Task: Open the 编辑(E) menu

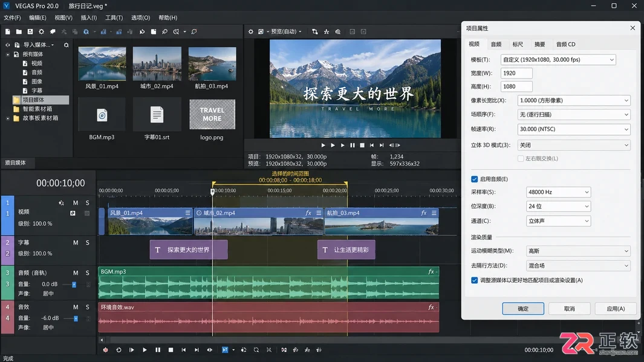Action: [x=37, y=18]
